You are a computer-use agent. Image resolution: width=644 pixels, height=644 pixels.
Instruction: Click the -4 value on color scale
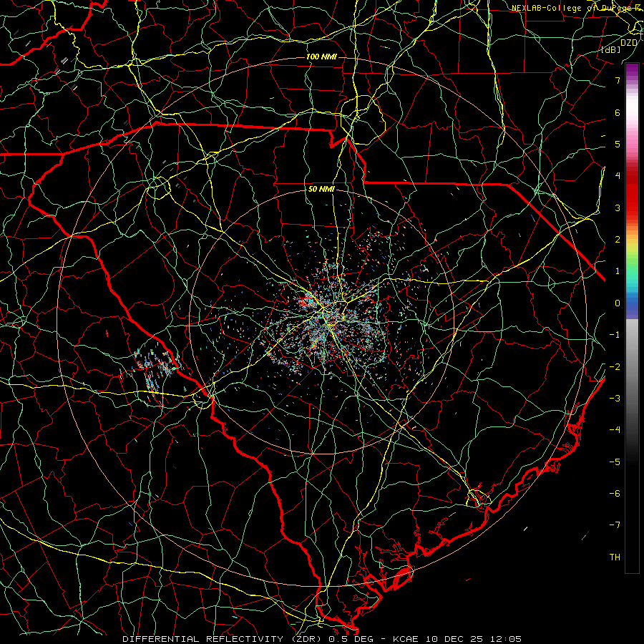click(615, 429)
